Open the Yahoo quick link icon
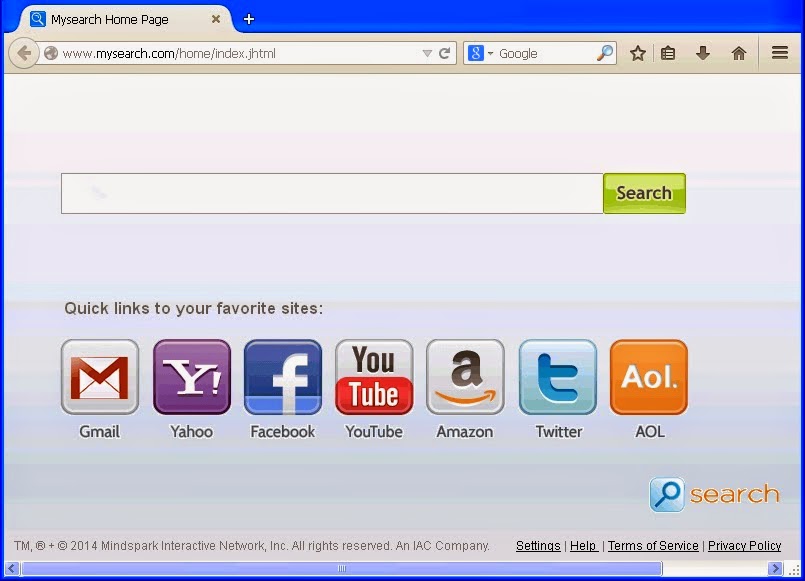This screenshot has height=581, width=805. pos(191,377)
